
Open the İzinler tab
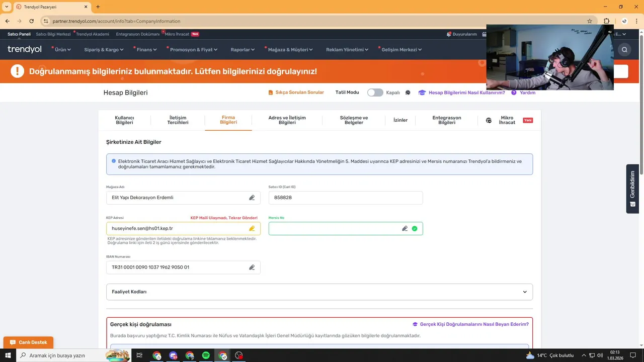(x=400, y=120)
